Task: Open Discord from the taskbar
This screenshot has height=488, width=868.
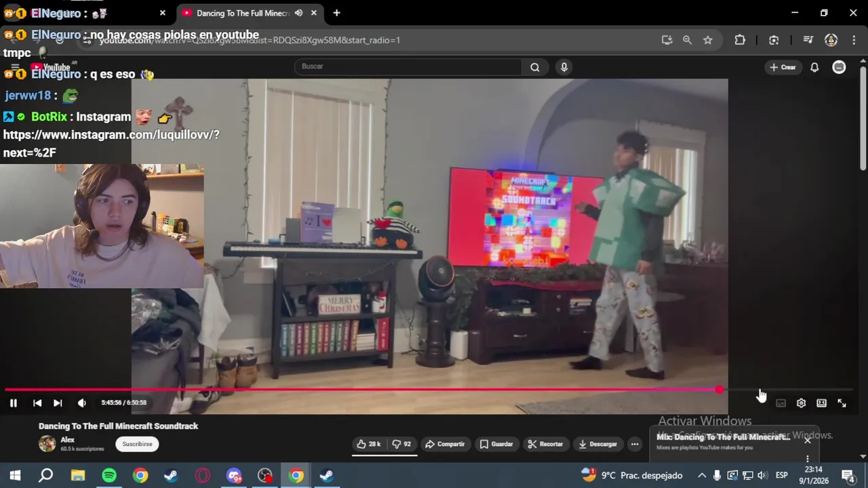Action: (233, 475)
